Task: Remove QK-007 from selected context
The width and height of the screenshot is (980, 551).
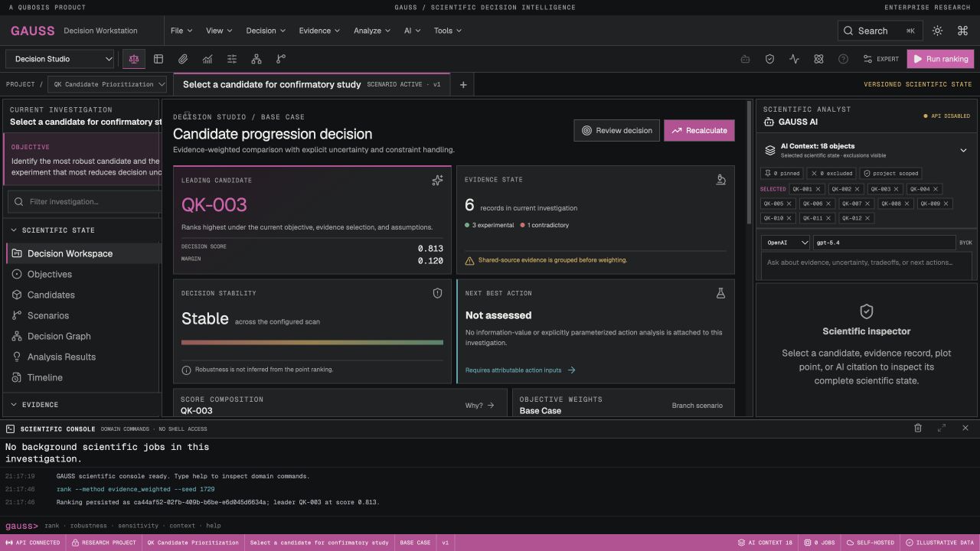Action: click(x=867, y=204)
